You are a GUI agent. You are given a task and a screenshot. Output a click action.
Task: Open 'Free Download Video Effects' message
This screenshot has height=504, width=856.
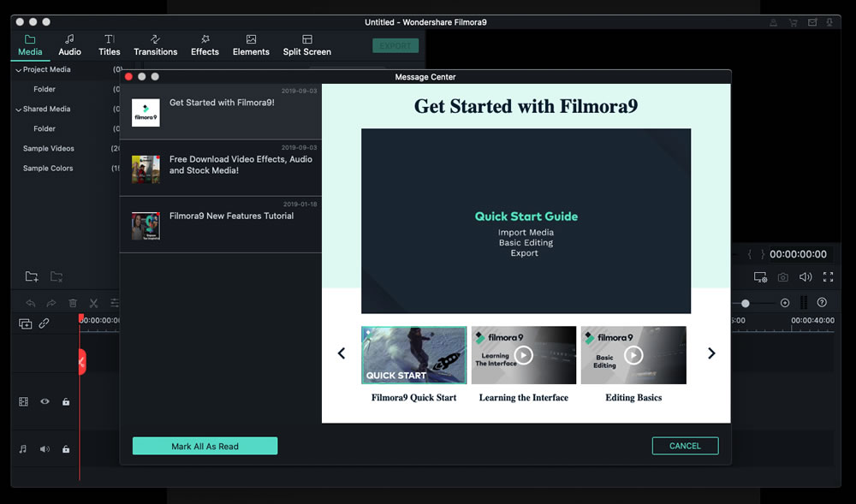(x=221, y=168)
